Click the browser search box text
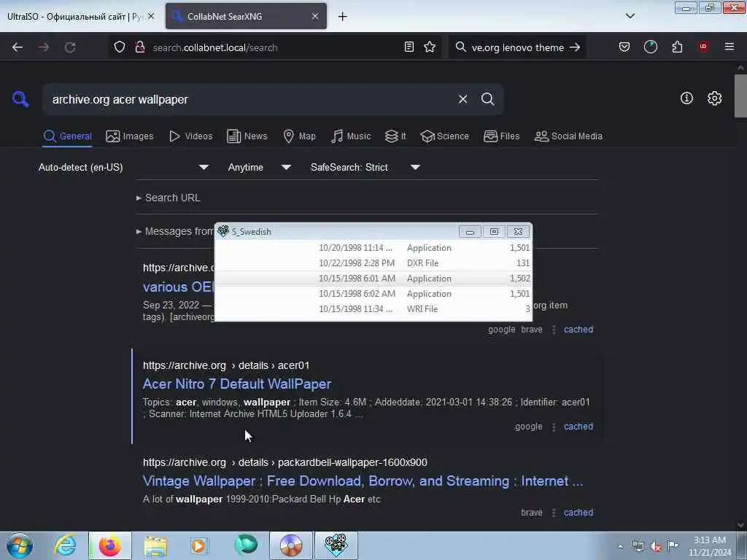 click(517, 47)
